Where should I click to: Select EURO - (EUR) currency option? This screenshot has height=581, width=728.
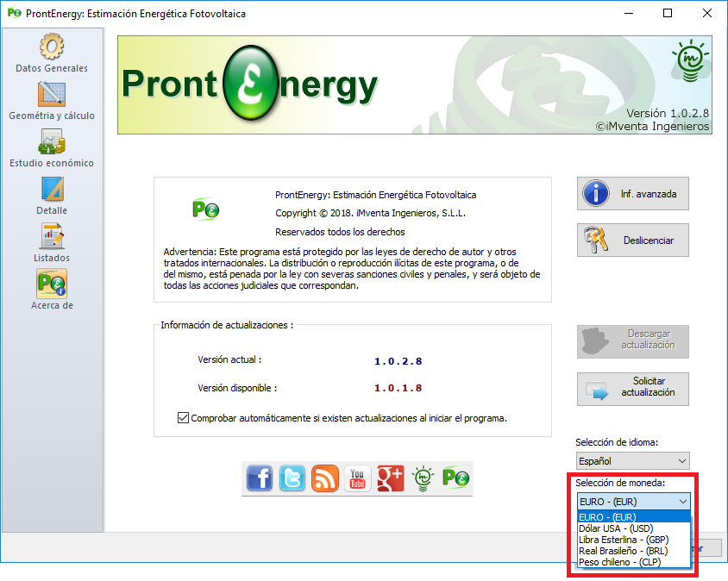click(634, 517)
